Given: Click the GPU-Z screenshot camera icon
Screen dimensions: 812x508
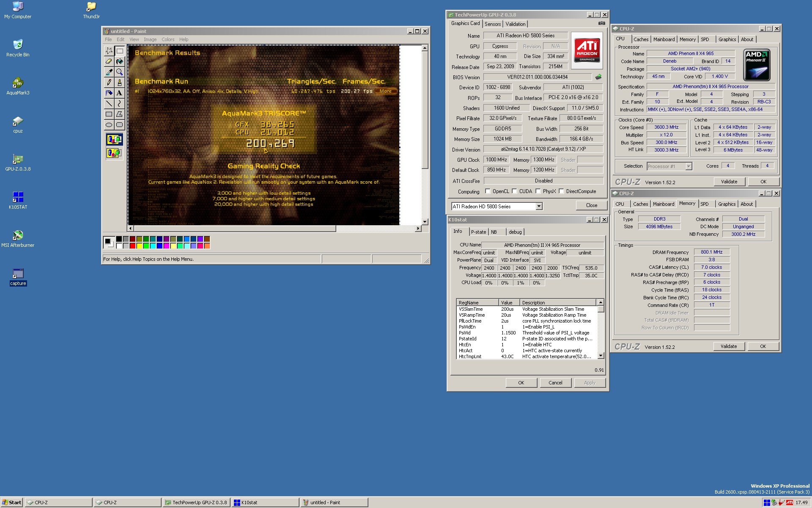Looking at the screenshot, I should (601, 24).
